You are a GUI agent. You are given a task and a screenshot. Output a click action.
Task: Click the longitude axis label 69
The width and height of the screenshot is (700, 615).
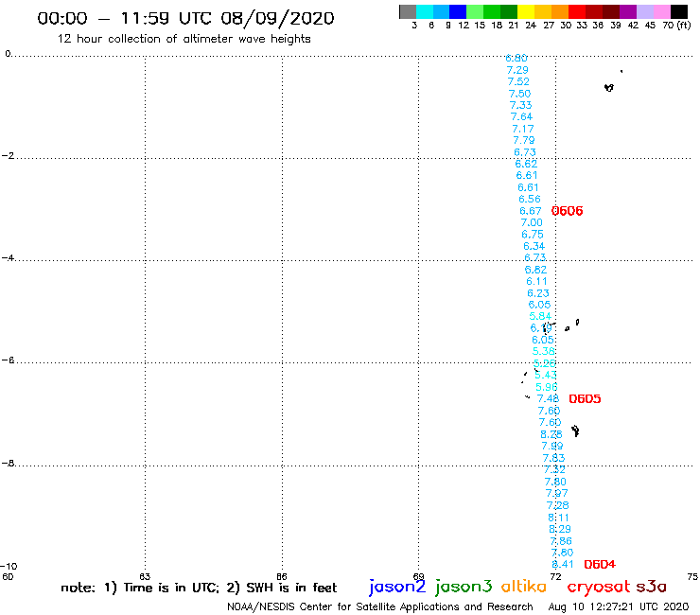[x=418, y=576]
